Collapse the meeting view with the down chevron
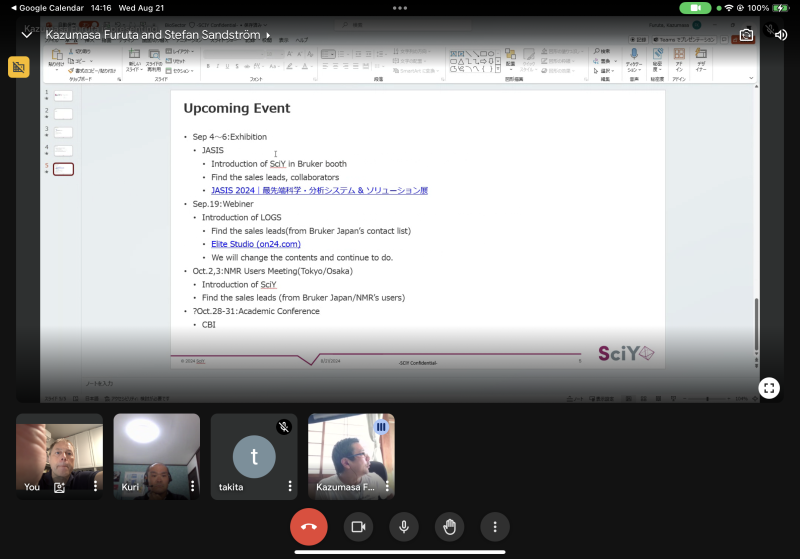This screenshot has width=800, height=559. tap(27, 35)
